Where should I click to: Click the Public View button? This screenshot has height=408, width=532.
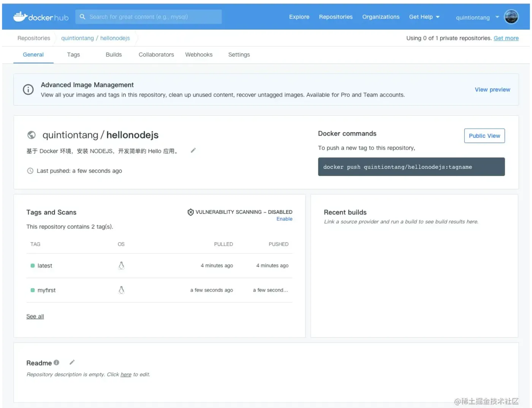tap(484, 136)
